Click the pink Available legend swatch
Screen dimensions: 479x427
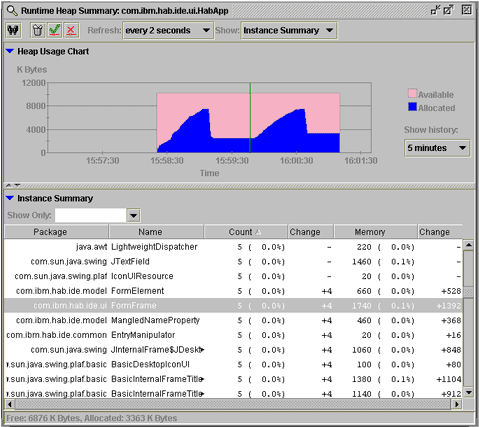412,93
